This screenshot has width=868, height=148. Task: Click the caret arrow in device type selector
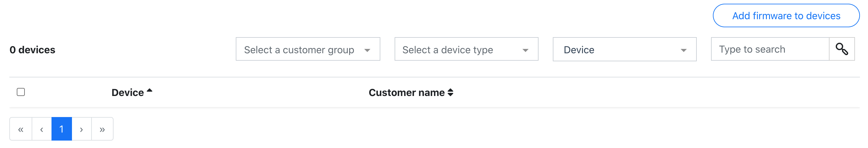point(525,50)
